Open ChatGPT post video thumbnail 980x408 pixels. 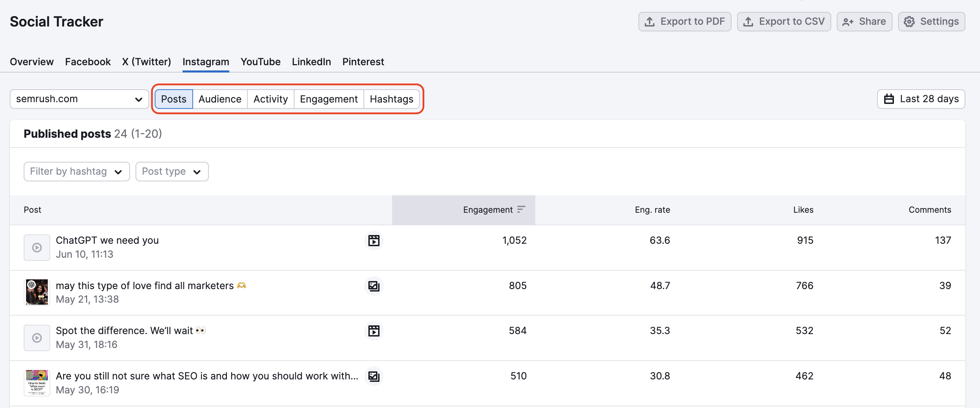tap(37, 247)
